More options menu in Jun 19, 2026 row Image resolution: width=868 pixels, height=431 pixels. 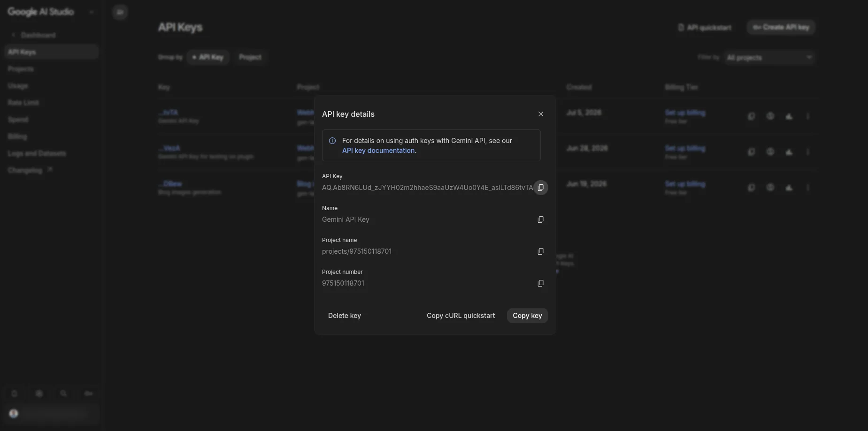point(808,188)
